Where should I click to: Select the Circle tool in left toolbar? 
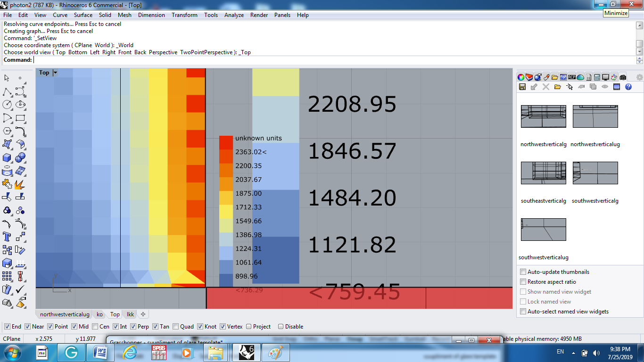click(7, 105)
